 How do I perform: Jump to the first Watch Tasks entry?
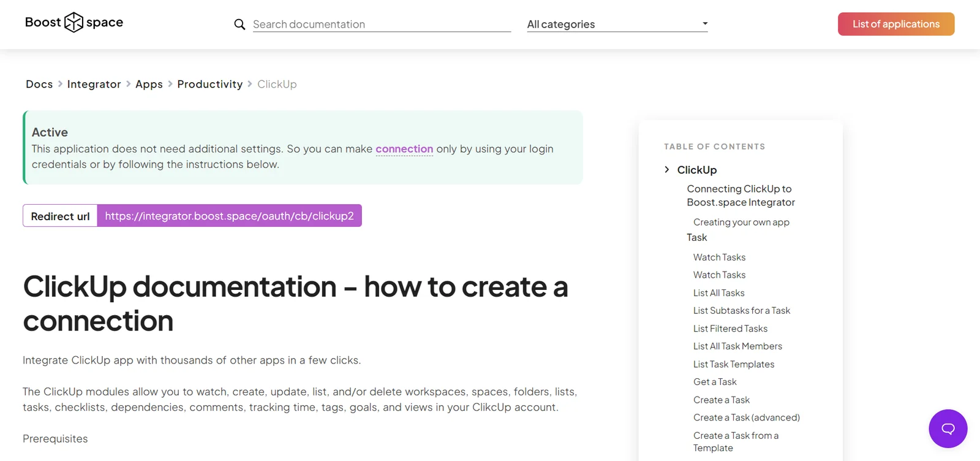click(719, 257)
